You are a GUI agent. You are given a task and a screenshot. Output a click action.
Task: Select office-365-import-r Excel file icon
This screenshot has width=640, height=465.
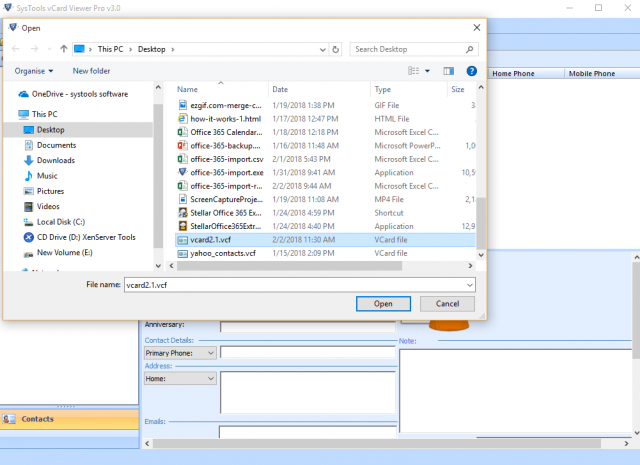182,186
